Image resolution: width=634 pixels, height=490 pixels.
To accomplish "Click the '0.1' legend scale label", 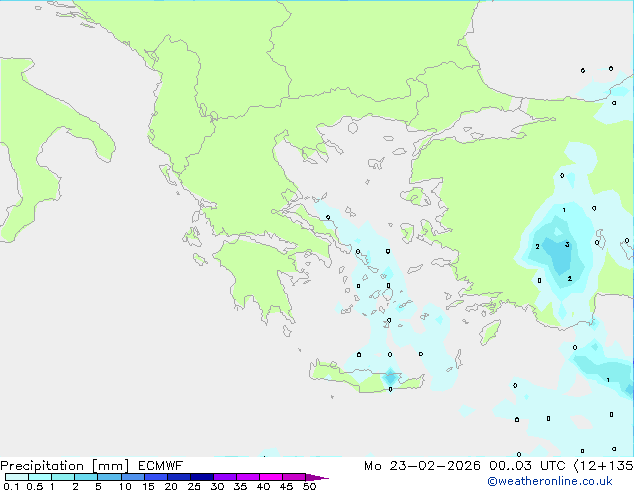I will point(11,486).
